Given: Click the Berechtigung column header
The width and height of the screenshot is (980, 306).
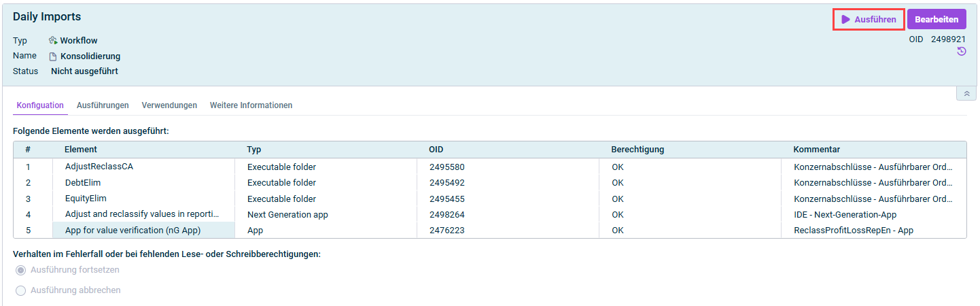Looking at the screenshot, I should pyautogui.click(x=637, y=150).
